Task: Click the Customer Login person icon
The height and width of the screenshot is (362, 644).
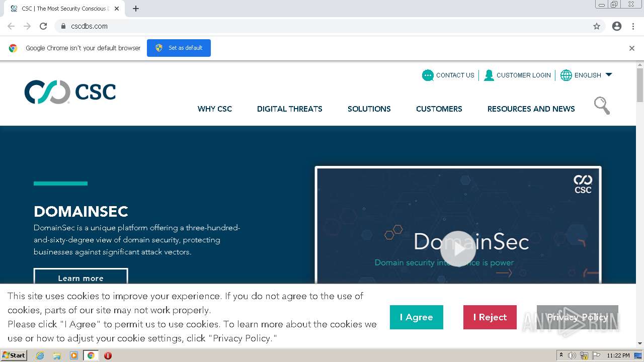Action: 489,75
